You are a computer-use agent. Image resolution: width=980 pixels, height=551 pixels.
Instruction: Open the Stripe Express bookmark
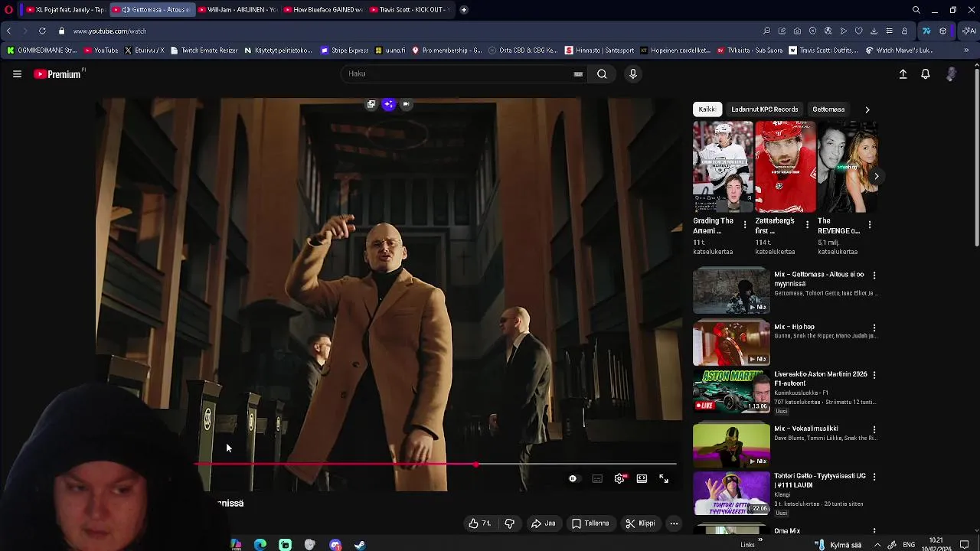[x=345, y=51]
